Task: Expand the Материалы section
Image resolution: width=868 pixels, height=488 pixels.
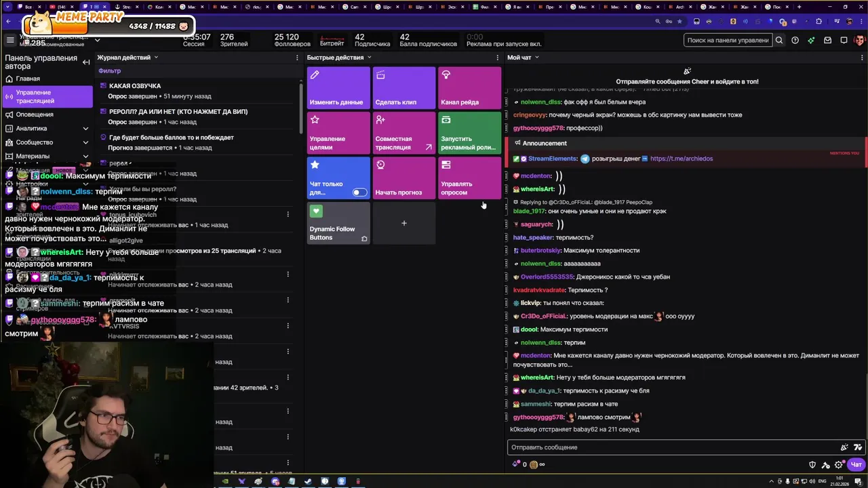Action: pyautogui.click(x=85, y=156)
